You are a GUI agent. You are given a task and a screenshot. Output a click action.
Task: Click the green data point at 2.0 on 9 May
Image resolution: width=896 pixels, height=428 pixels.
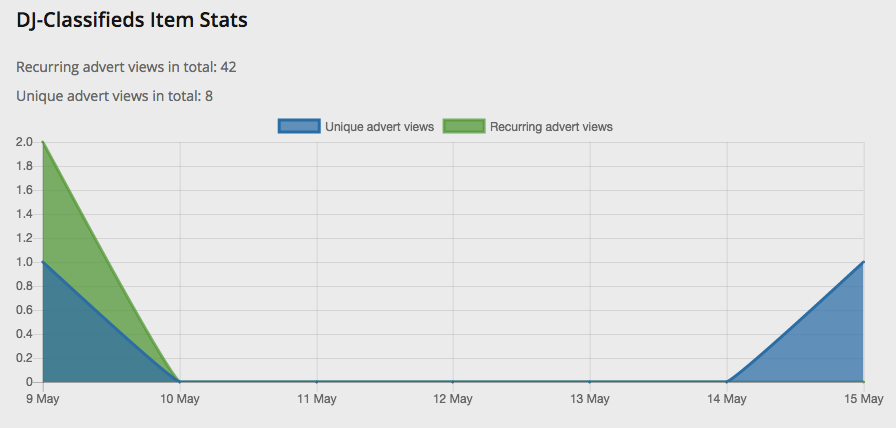click(x=43, y=142)
